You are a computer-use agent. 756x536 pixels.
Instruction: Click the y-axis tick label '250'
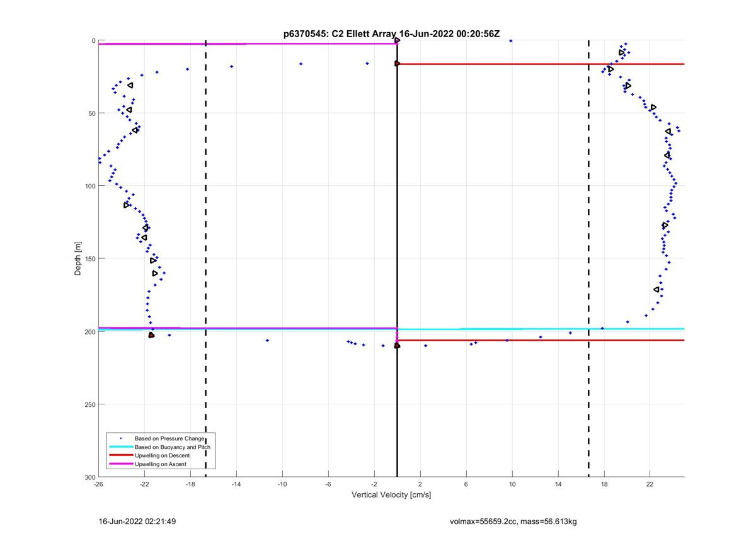point(89,404)
